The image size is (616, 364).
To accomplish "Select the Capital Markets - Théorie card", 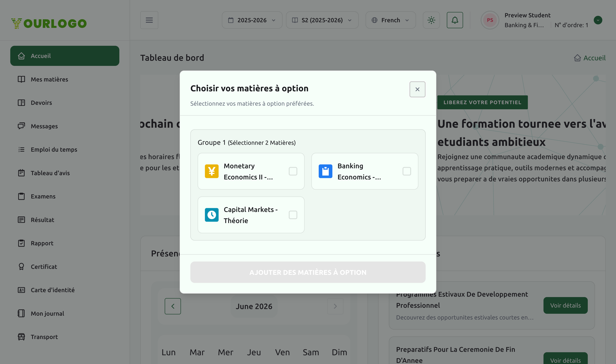I will coord(251,215).
